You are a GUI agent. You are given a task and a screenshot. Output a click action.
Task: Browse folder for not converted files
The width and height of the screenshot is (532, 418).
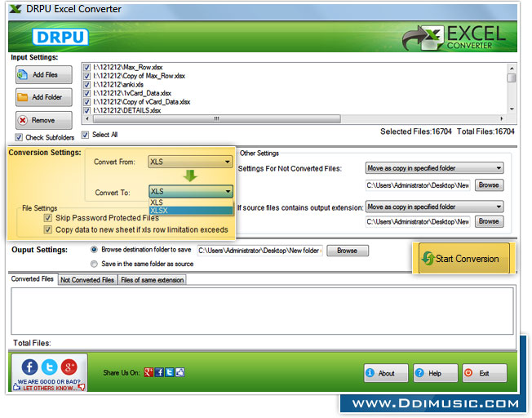[489, 185]
